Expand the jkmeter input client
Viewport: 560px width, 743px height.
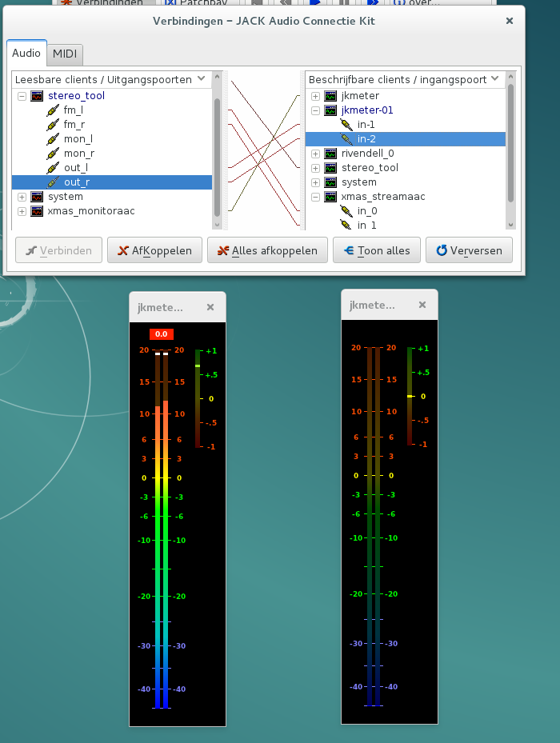click(315, 96)
